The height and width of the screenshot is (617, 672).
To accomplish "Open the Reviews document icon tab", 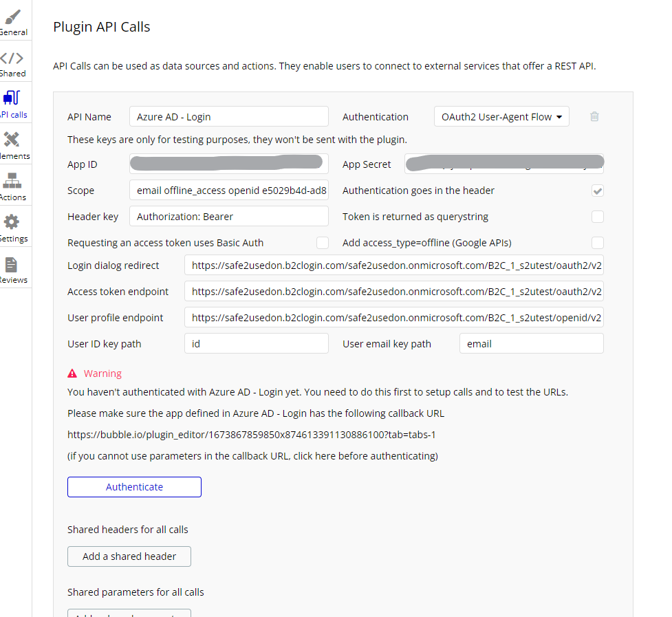I will (12, 266).
